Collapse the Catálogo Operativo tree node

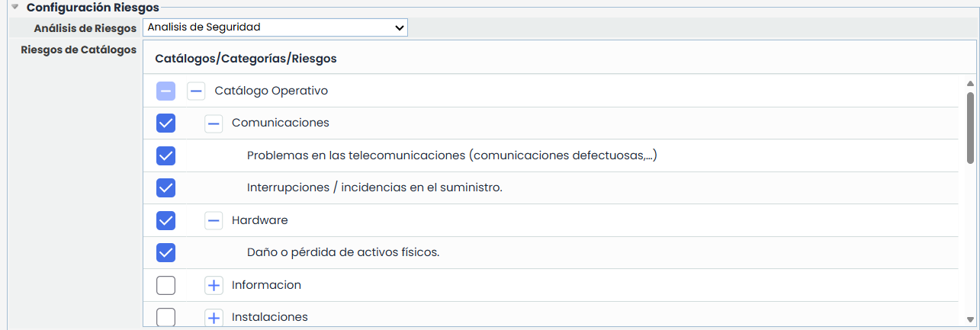(x=197, y=91)
